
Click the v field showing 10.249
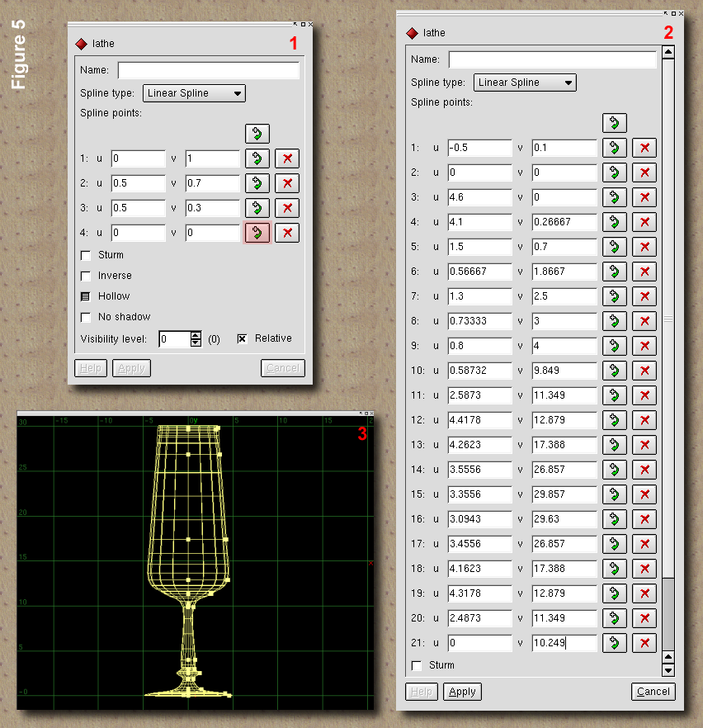tap(564, 643)
